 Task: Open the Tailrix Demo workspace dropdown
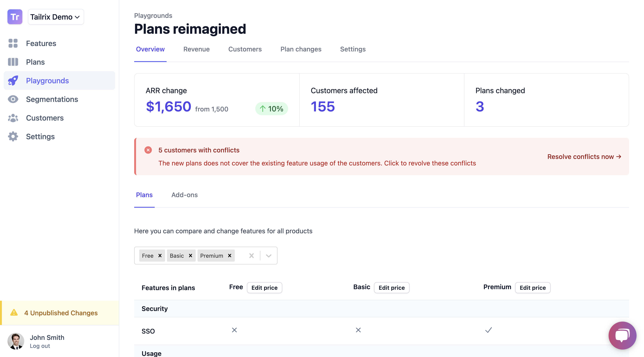pyautogui.click(x=56, y=17)
